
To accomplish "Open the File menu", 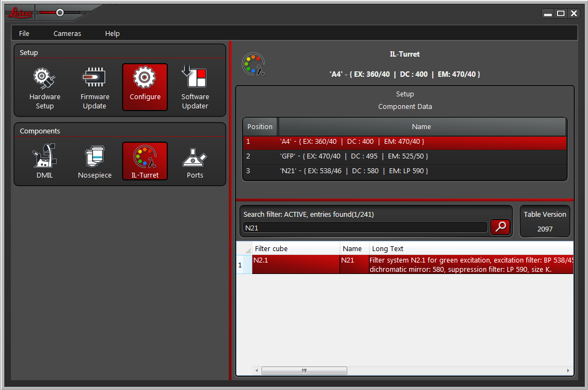I will tap(24, 33).
